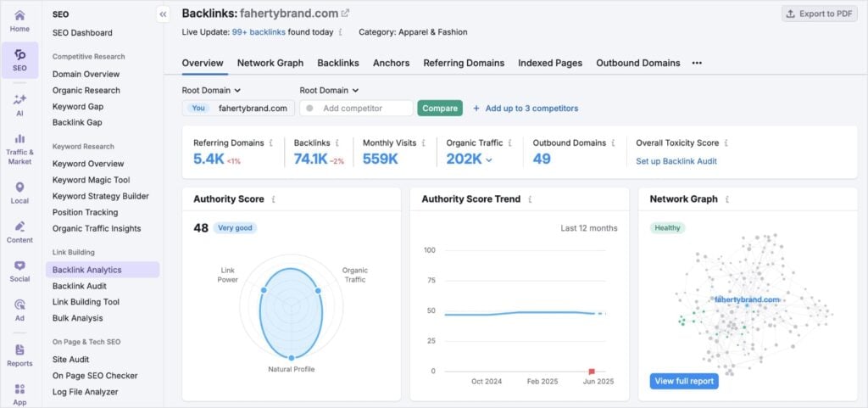Image resolution: width=868 pixels, height=408 pixels.
Task: Click Set up Backlink Audit link
Action: point(676,161)
